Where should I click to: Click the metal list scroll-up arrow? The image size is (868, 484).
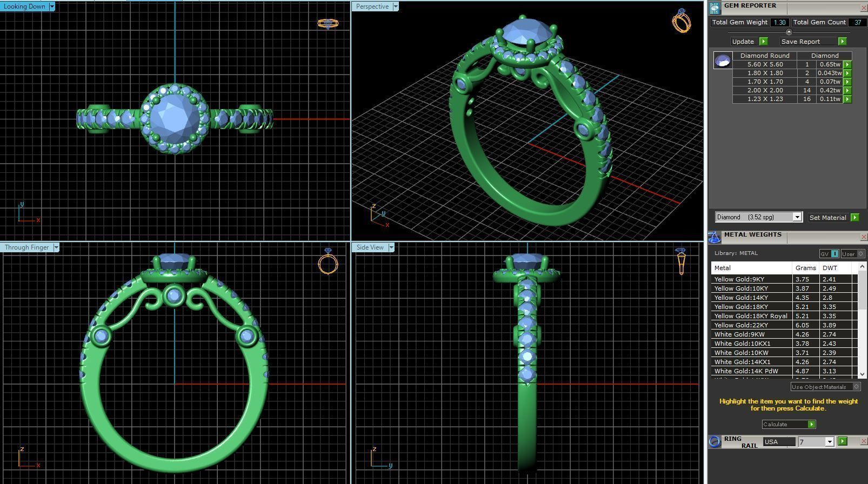862,267
